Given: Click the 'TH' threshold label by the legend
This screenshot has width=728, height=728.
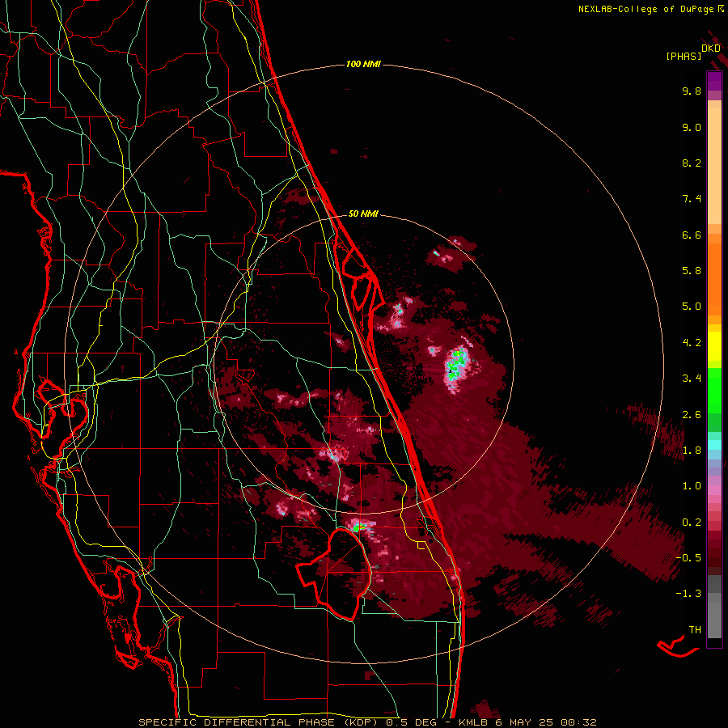Looking at the screenshot, I should 695,630.
